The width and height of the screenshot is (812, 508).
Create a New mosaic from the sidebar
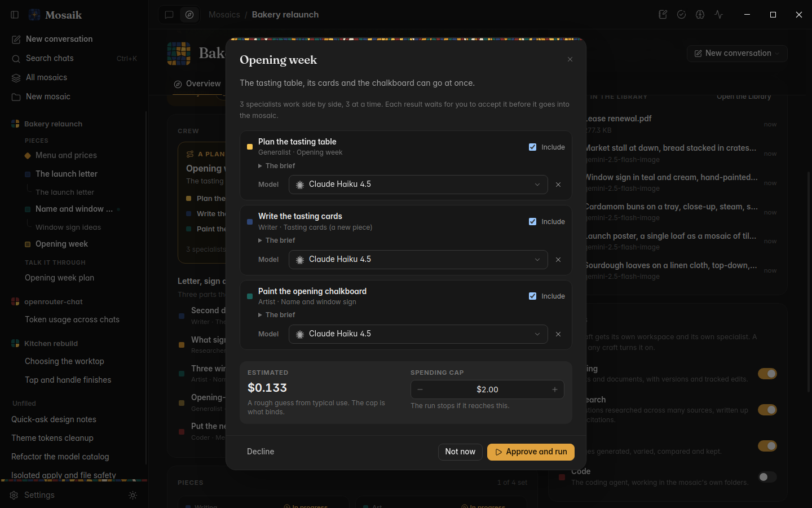[x=74, y=97]
